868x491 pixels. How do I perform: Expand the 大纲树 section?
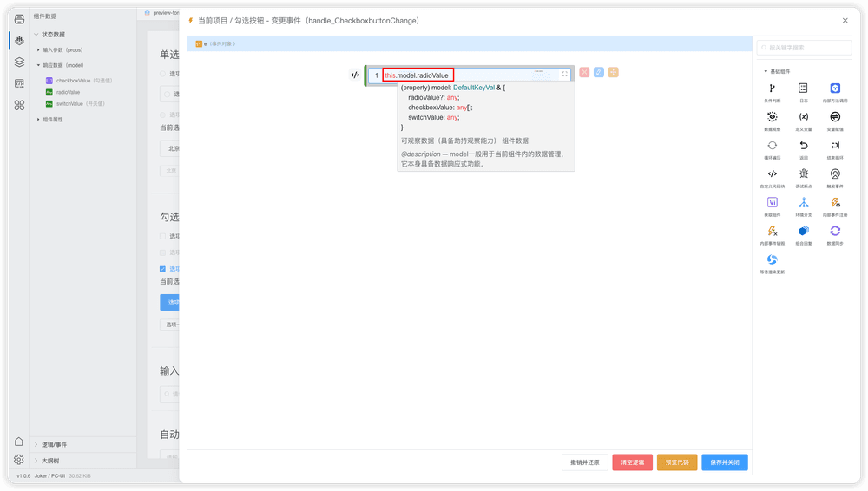(36, 461)
